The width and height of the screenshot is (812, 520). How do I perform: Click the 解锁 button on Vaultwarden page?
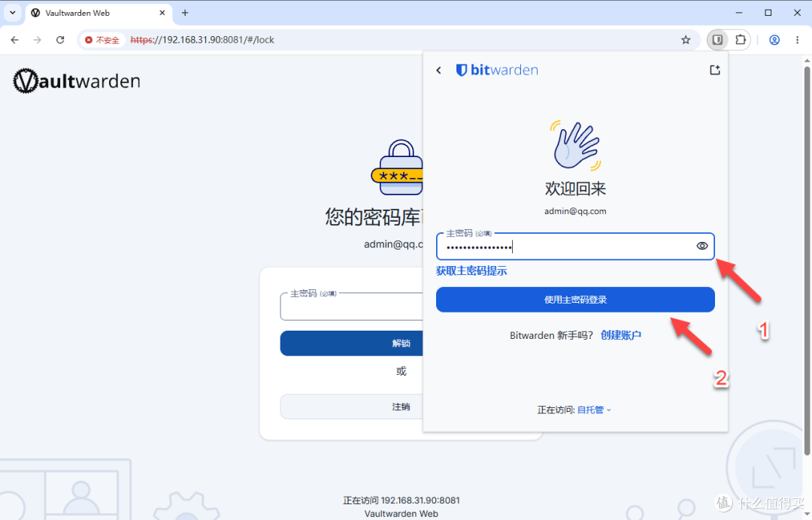point(352,343)
